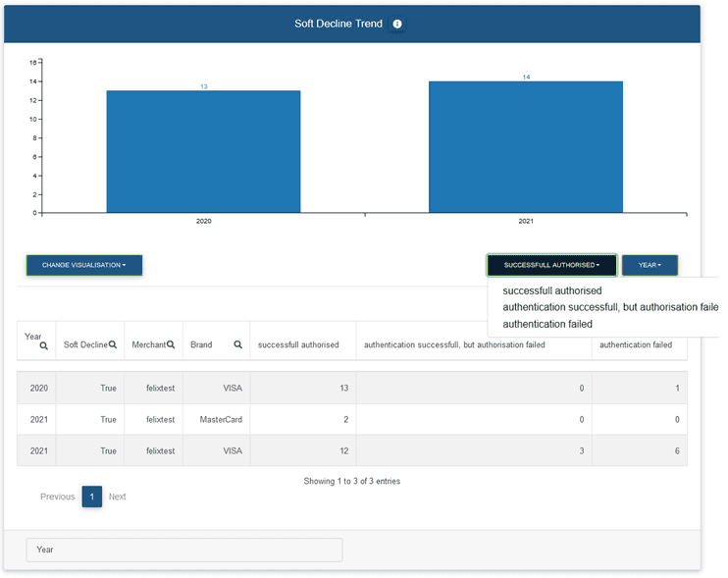This screenshot has height=578, width=728.
Task: Click the Soft Decline column search icon
Action: pos(113,344)
